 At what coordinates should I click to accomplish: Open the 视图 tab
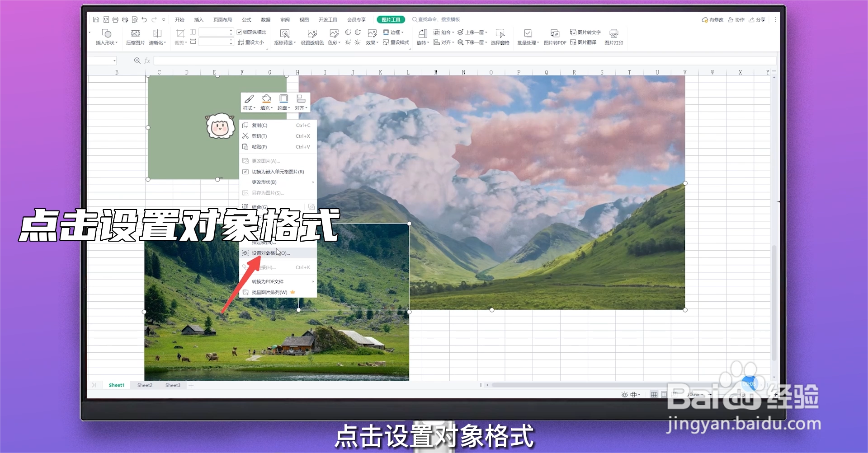point(304,19)
